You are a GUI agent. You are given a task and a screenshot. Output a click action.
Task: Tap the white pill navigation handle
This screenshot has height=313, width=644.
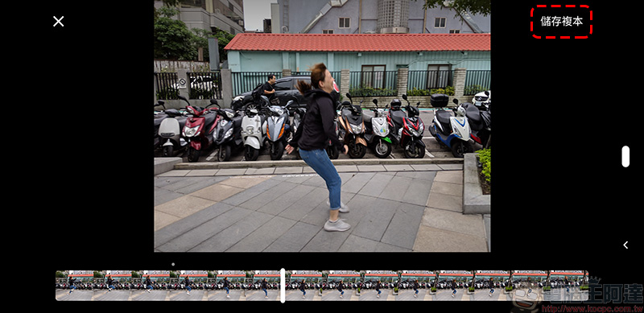pos(625,156)
